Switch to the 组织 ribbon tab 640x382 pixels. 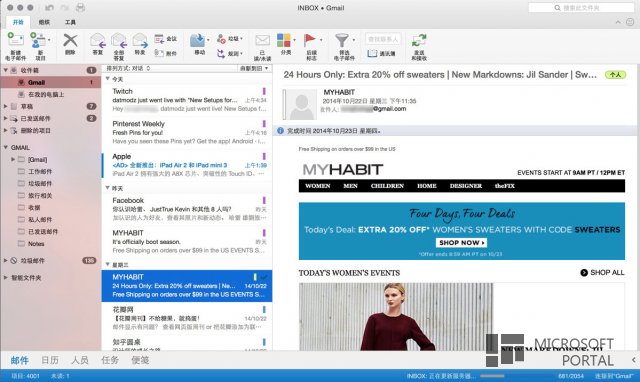44,22
